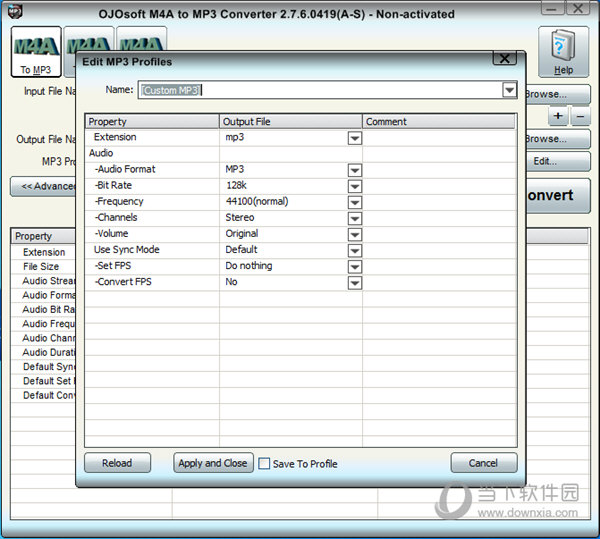
Task: Open the profile Name dropdown arrow
Action: (x=509, y=90)
